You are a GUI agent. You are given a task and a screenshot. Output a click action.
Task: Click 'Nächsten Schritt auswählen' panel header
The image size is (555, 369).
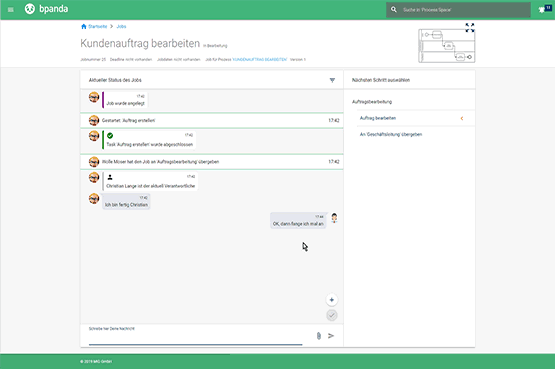(381, 80)
